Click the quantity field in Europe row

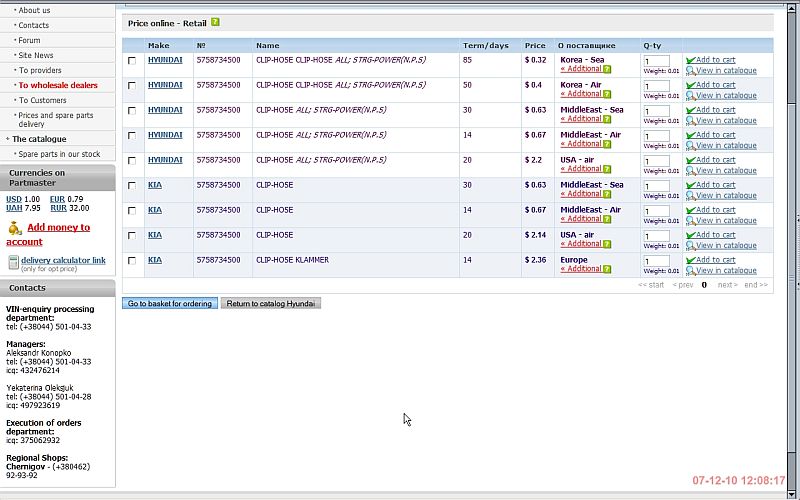point(656,261)
